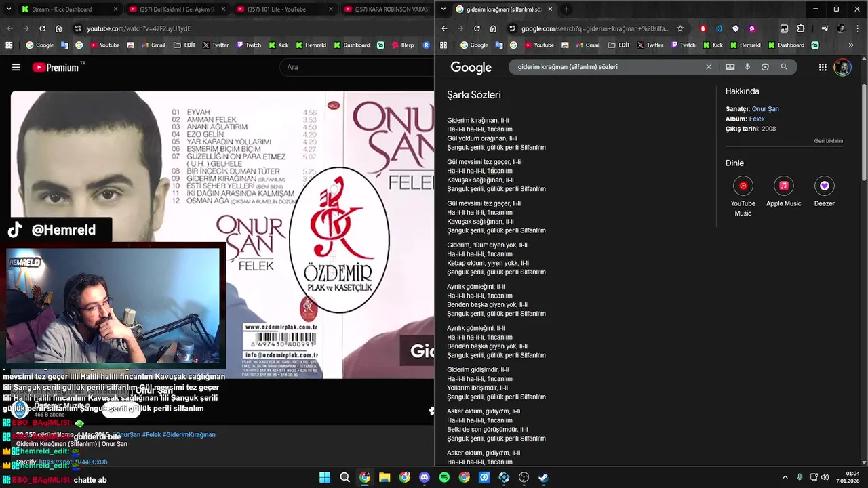Image resolution: width=868 pixels, height=488 pixels.
Task: Open the blue sound-wave extension icon
Action: coord(719,28)
